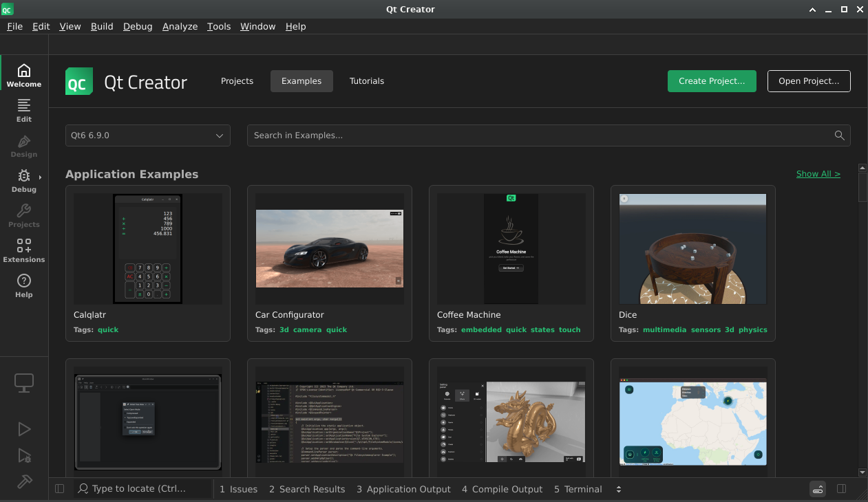
Task: Open the Search Results pane
Action: click(x=307, y=489)
